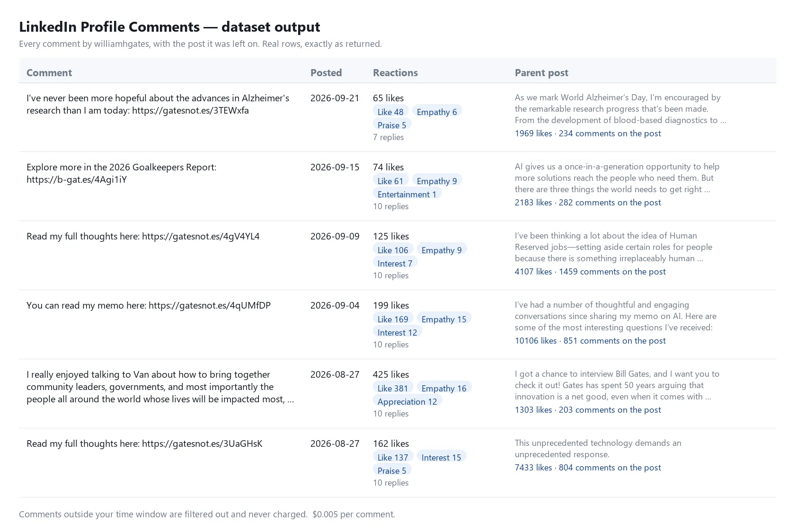
Task: Click the Comment column header
Action: click(x=49, y=72)
